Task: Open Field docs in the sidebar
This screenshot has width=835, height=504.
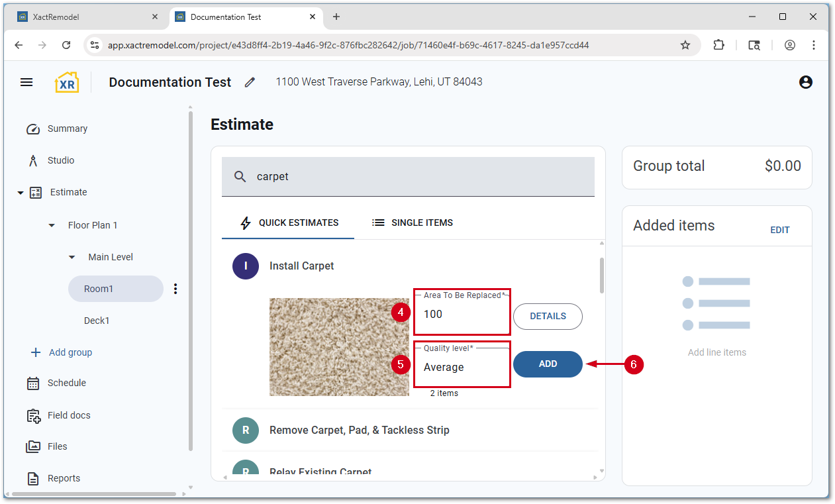Action: [68, 415]
